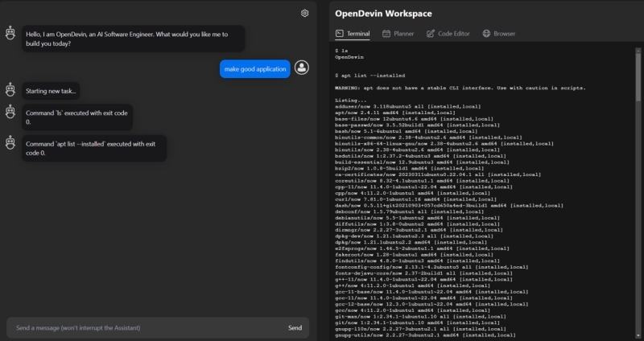
Task: Click the Code Editor pencil icon
Action: [430, 34]
